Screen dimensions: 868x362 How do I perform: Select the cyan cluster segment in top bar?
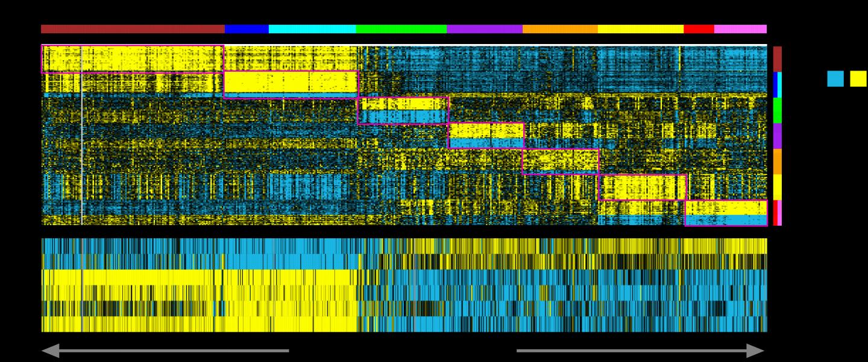(310, 27)
